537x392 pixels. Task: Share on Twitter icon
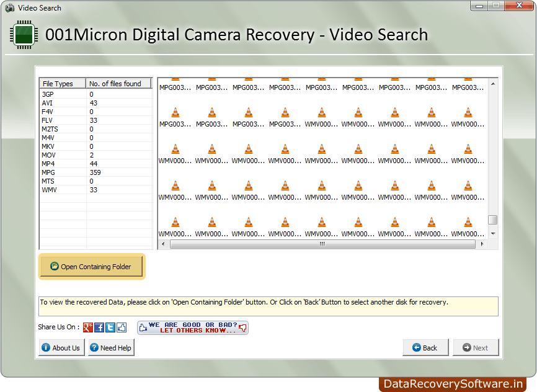coord(110,327)
